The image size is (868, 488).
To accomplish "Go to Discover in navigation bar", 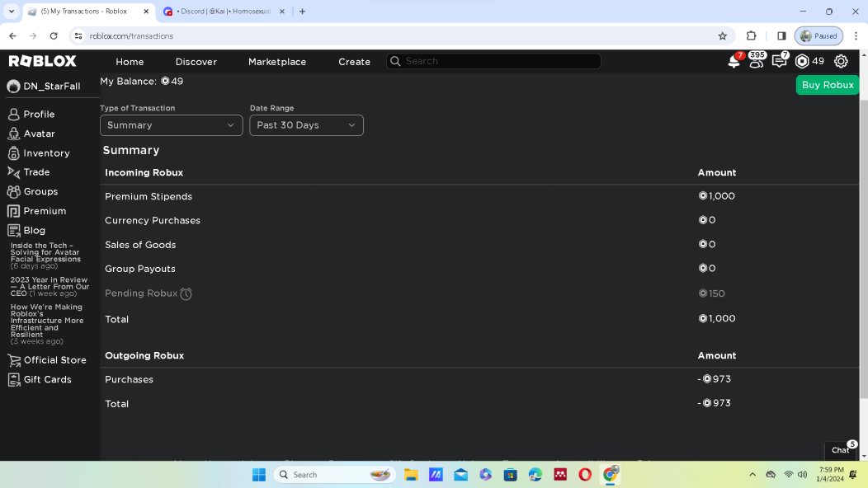I will [196, 62].
